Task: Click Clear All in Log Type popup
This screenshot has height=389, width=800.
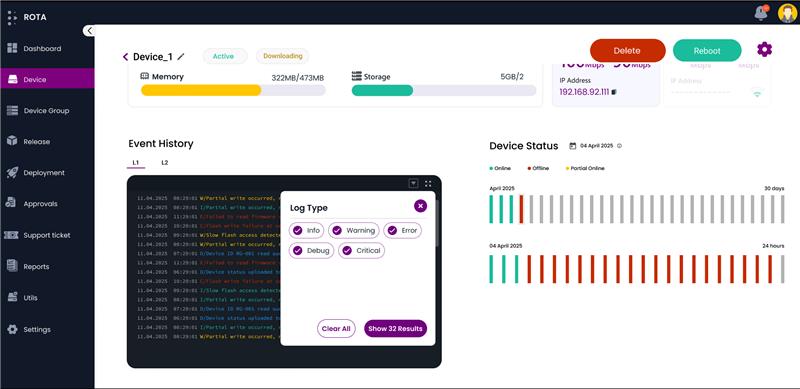Action: [336, 329]
